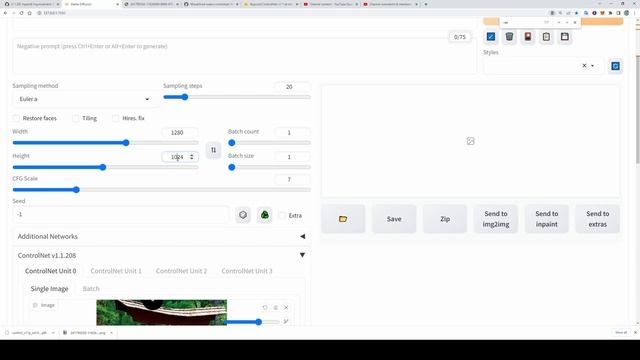Screen dimensions: 640x360
Task: Click the Width number field showing 1280
Action: pos(180,133)
